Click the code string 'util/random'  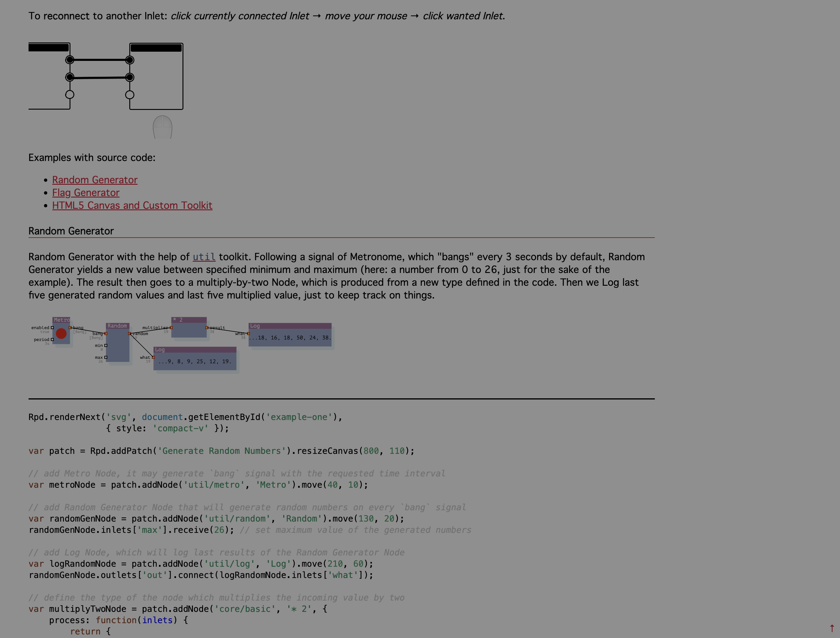click(237, 519)
